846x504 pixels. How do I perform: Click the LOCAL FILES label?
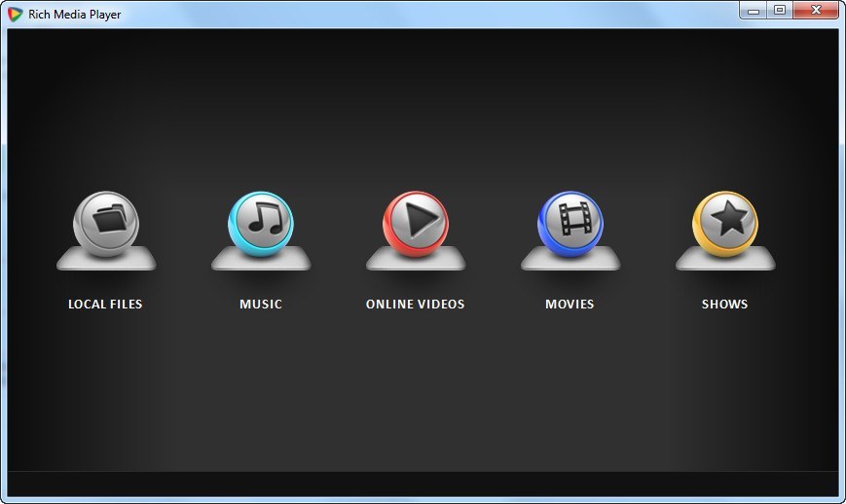pos(105,304)
